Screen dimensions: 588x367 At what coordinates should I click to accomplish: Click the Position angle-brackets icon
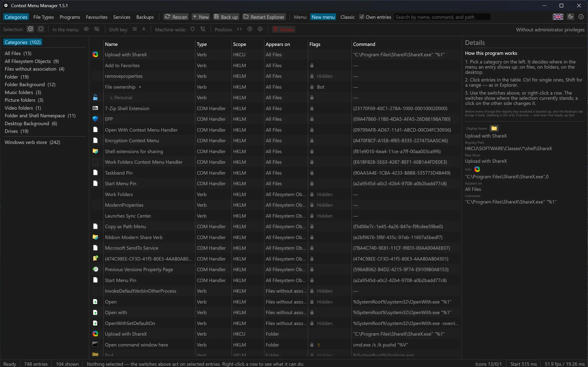coord(239,29)
